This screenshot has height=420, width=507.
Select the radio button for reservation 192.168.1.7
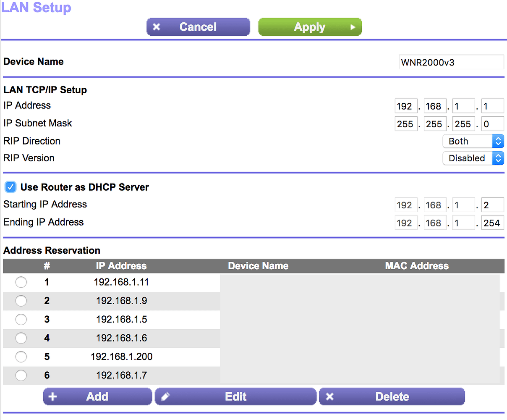click(x=21, y=375)
